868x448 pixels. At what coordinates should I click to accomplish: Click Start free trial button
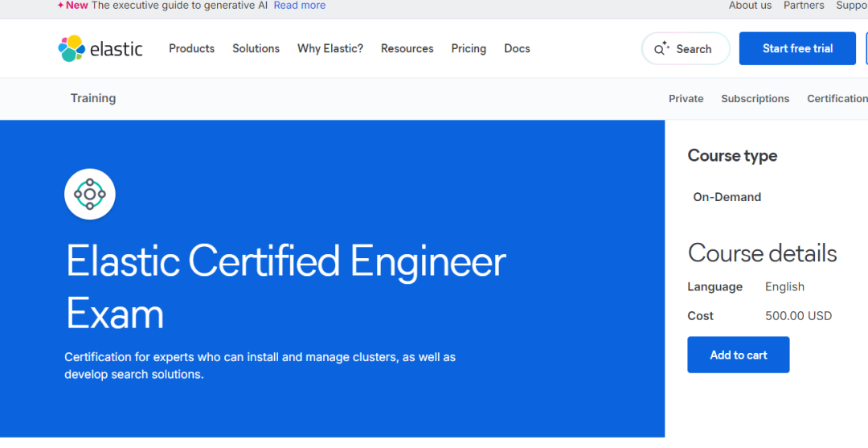[x=797, y=49]
